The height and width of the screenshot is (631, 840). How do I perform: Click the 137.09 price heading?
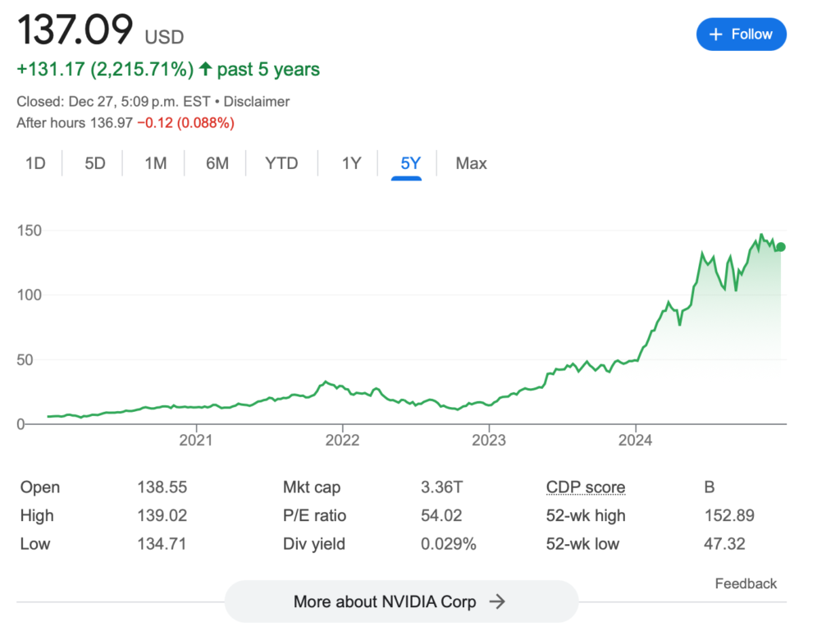(75, 31)
